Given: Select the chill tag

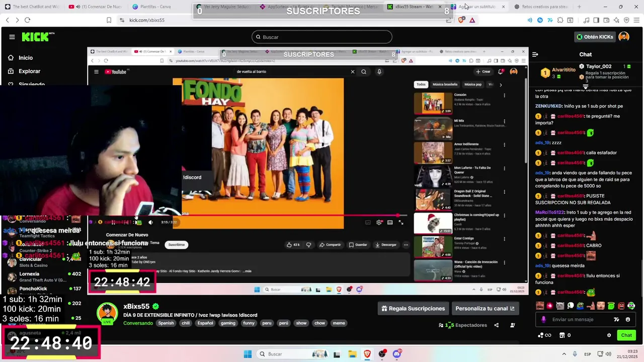Looking at the screenshot, I should 186,323.
